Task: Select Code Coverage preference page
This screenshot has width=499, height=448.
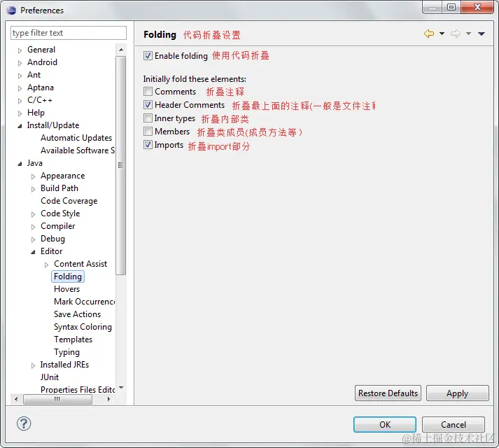Action: pyautogui.click(x=69, y=201)
